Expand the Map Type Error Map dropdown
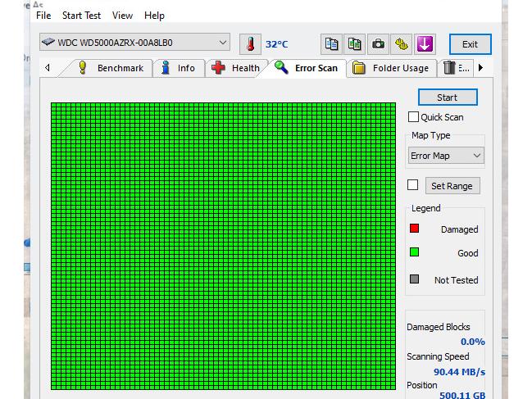Viewport: 532px width, 399px height. pyautogui.click(x=477, y=156)
